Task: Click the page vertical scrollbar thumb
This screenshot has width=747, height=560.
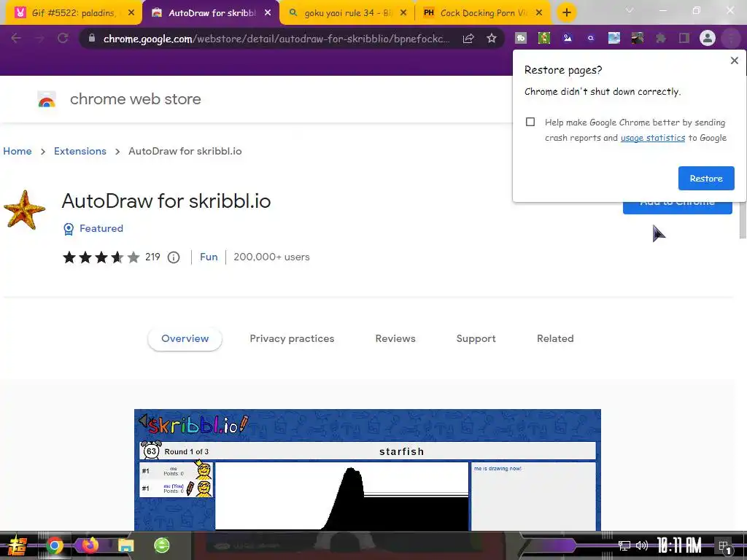Action: click(x=743, y=220)
